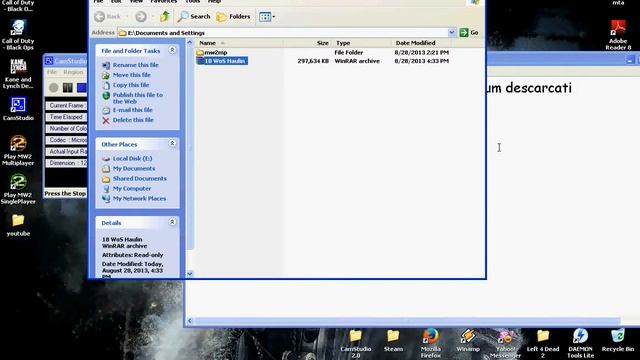Click Copy this file
The width and height of the screenshot is (640, 360).
[131, 85]
